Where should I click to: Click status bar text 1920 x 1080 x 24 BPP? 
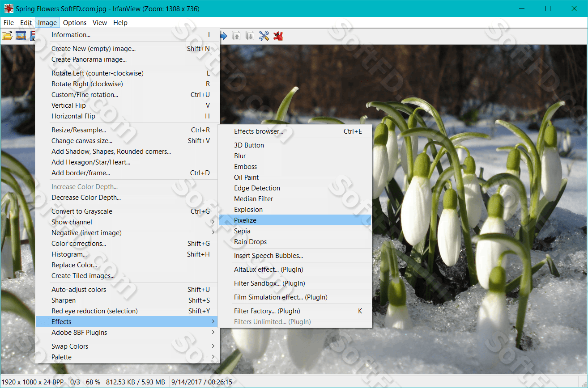pos(33,382)
